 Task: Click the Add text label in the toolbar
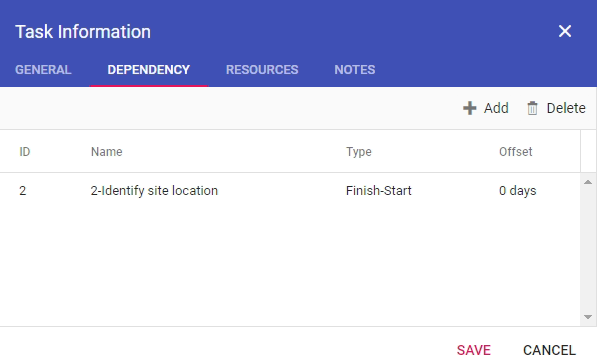(x=496, y=108)
